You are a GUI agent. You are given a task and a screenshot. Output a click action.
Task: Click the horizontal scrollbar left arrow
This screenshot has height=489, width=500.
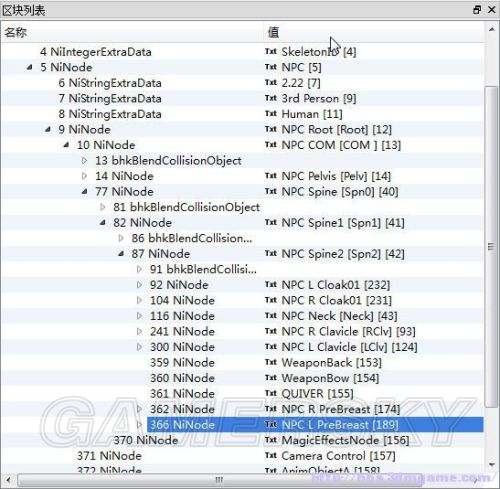tap(8, 480)
